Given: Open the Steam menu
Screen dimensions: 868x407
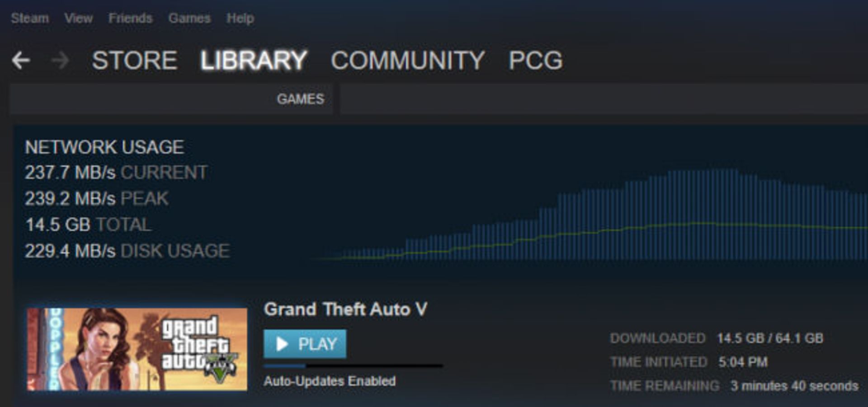Looking at the screenshot, I should pos(30,18).
